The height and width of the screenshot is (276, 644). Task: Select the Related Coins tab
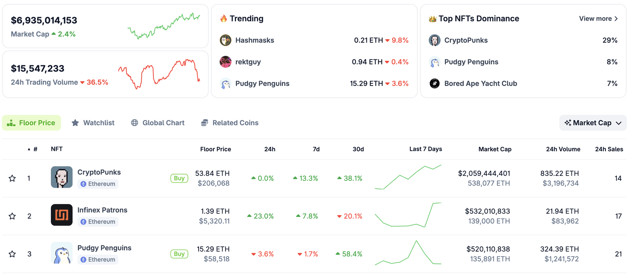(x=230, y=123)
